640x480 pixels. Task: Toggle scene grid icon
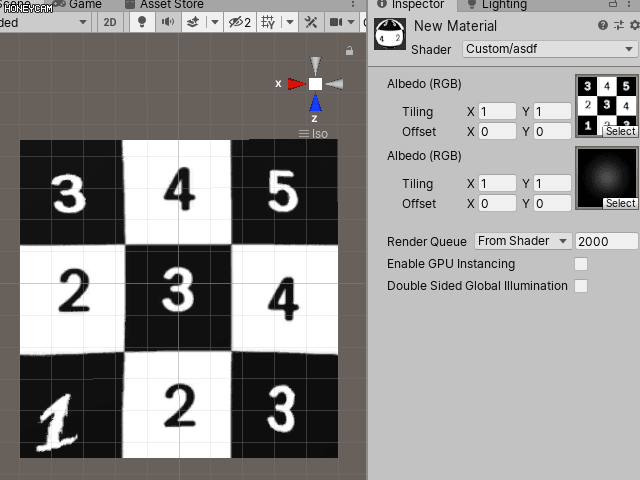tap(268, 22)
